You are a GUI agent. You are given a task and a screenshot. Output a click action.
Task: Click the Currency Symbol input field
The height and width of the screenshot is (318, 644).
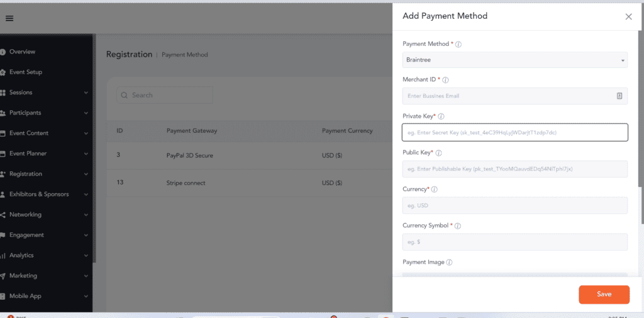(x=514, y=242)
